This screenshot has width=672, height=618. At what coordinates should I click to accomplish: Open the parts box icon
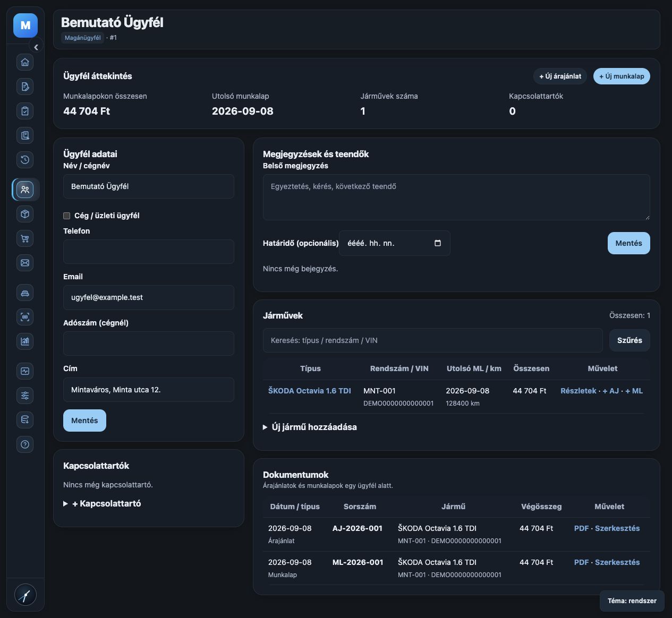click(25, 214)
